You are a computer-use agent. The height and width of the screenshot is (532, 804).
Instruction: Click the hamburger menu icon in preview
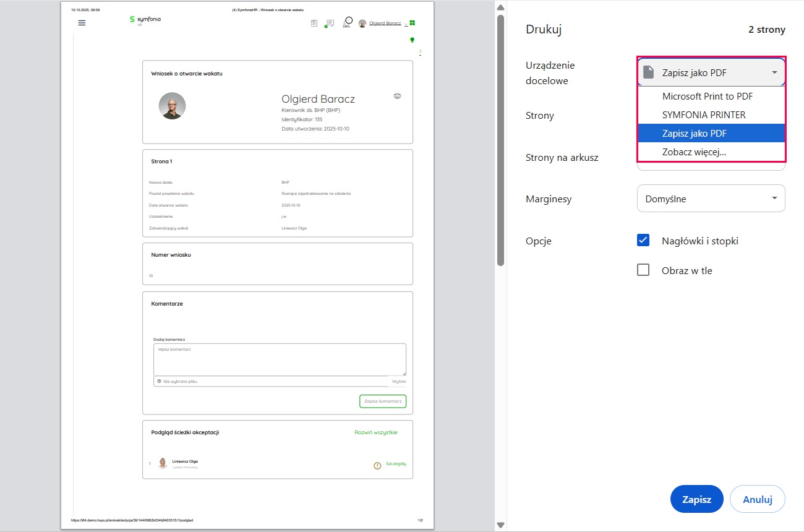[82, 23]
